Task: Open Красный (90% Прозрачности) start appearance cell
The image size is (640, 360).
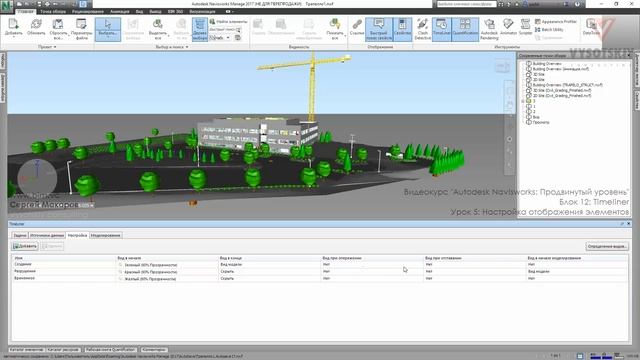Action: [x=167, y=272]
